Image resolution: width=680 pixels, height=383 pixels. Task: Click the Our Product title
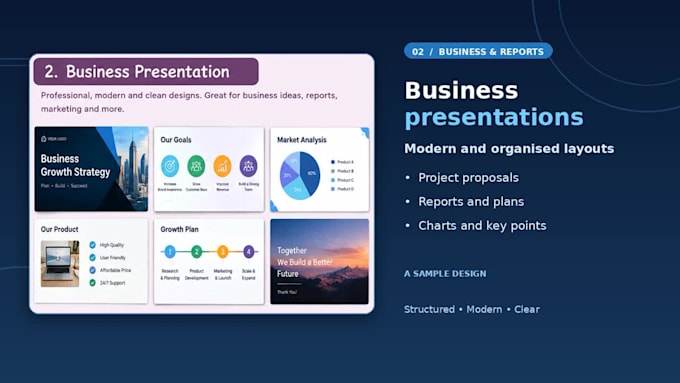[59, 229]
